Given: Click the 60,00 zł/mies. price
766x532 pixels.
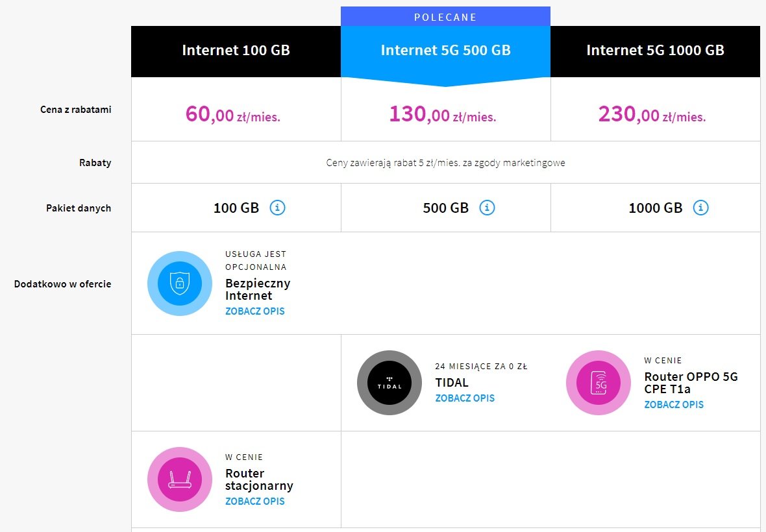Looking at the screenshot, I should 233,114.
